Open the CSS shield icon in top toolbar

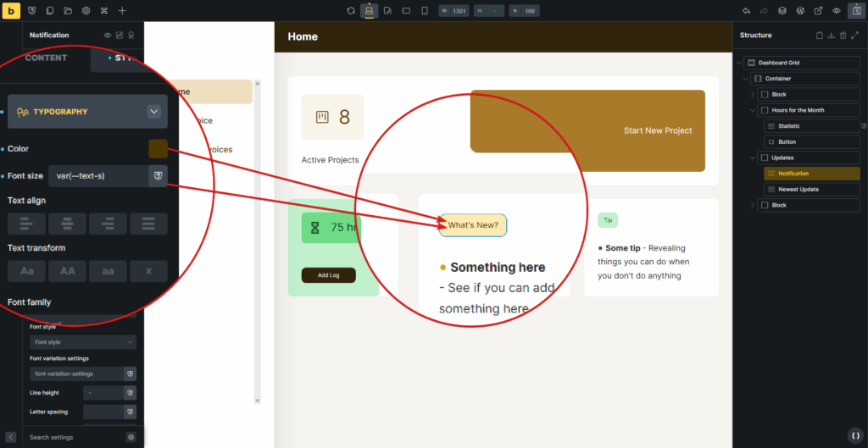click(x=32, y=10)
